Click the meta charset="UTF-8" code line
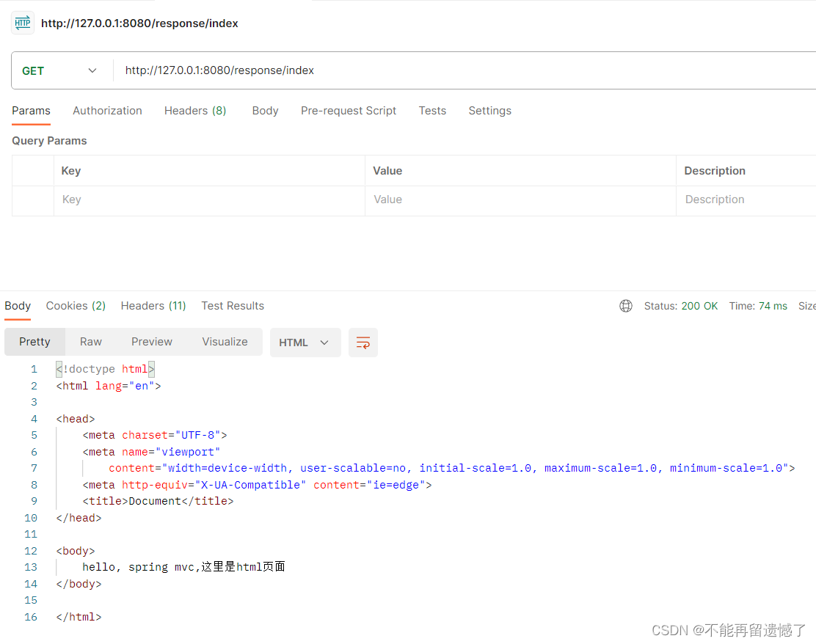Image resolution: width=816 pixels, height=644 pixels. coord(155,436)
